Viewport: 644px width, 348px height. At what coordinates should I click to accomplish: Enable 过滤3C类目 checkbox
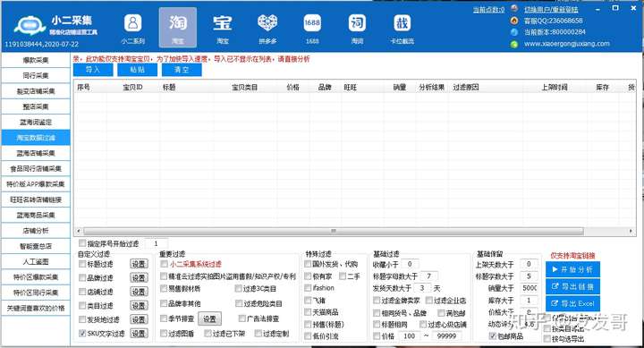[x=238, y=288]
